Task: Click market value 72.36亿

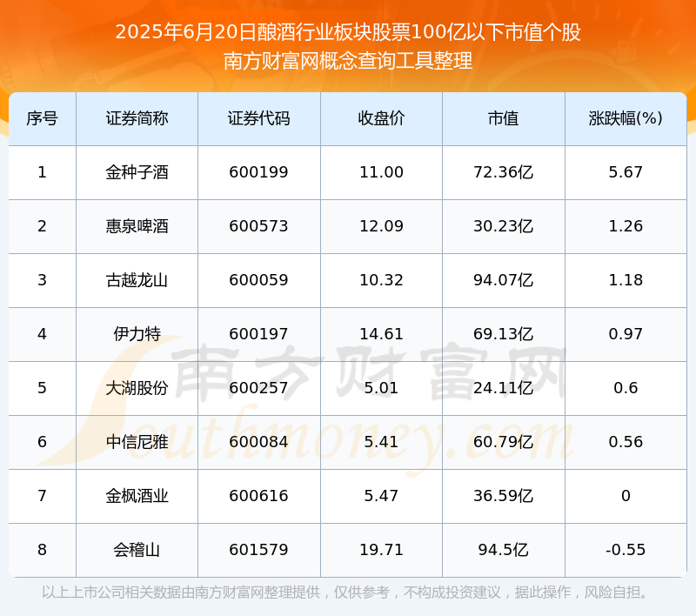Action: (x=504, y=172)
